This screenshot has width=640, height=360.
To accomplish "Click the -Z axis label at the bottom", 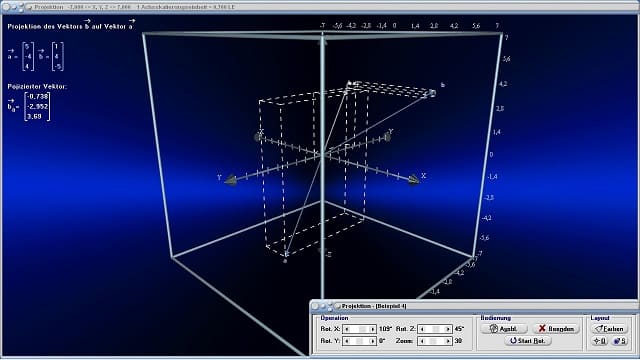I will (328, 255).
